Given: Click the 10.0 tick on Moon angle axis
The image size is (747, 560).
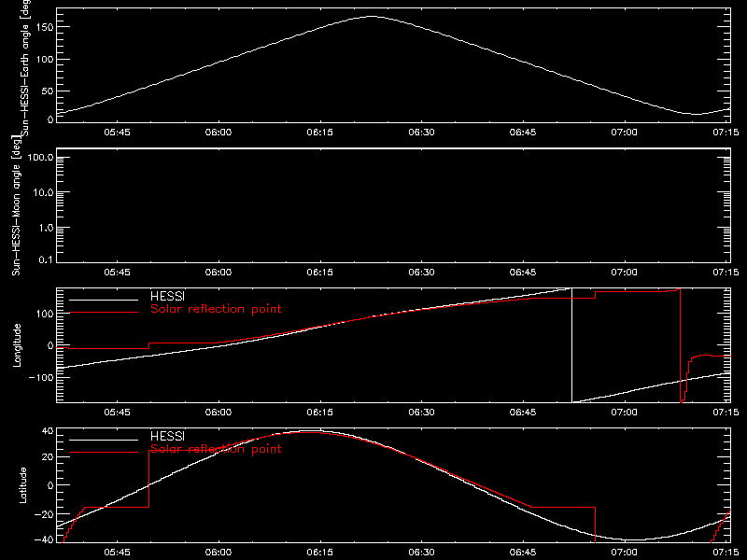Looking at the screenshot, I should click(43, 192).
